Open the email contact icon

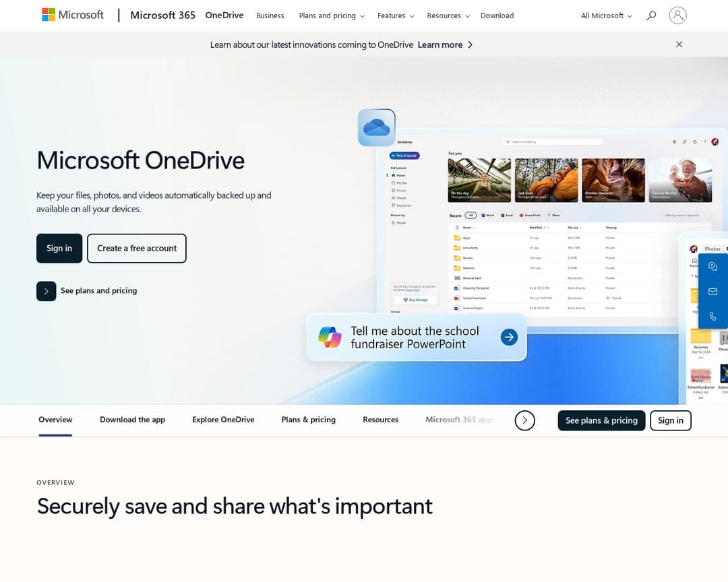pyautogui.click(x=712, y=292)
